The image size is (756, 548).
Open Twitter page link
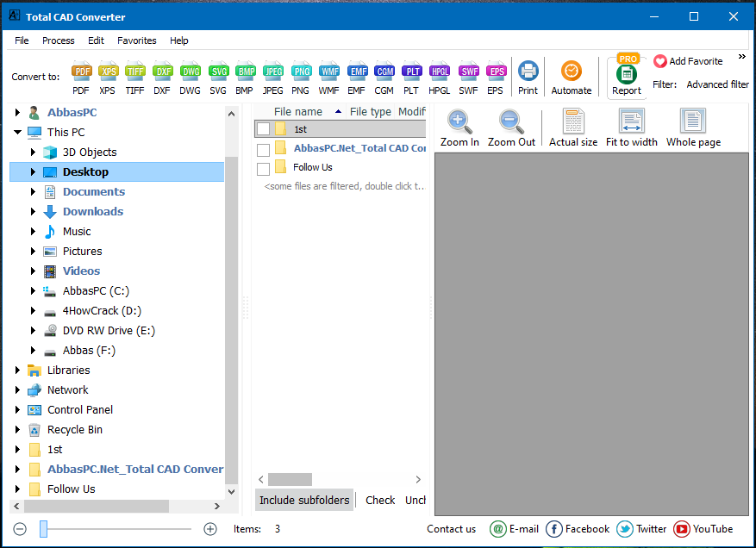point(641,529)
